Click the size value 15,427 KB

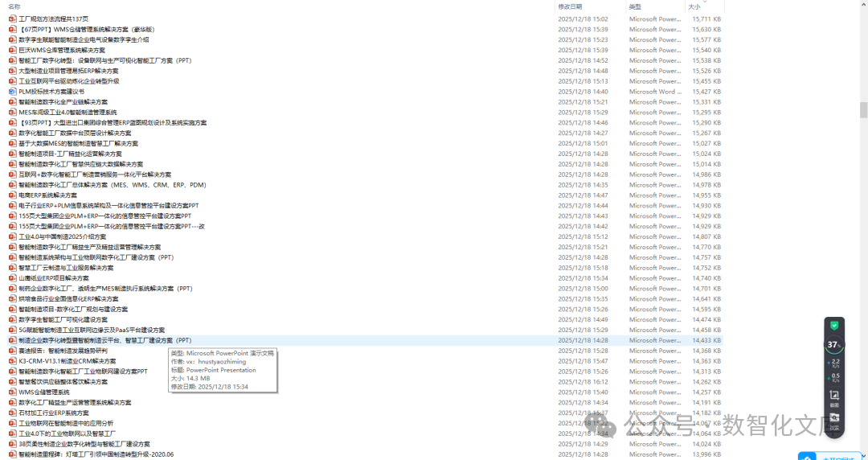[706, 92]
